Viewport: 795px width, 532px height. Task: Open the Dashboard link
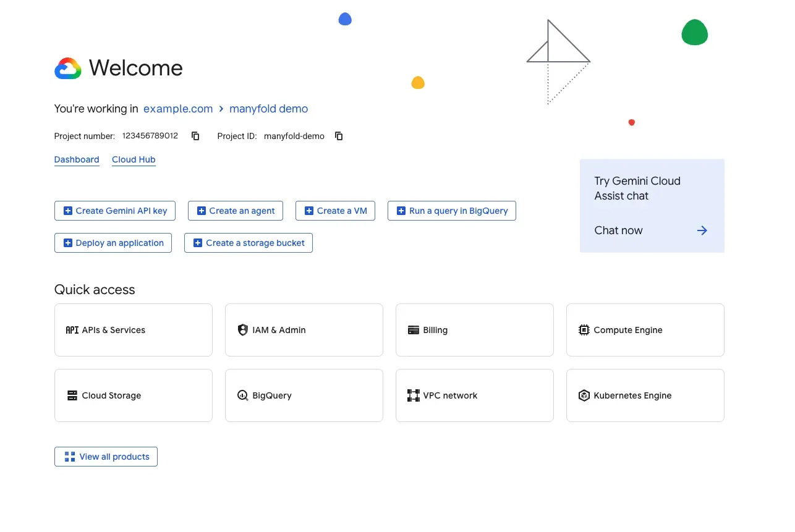[77, 159]
